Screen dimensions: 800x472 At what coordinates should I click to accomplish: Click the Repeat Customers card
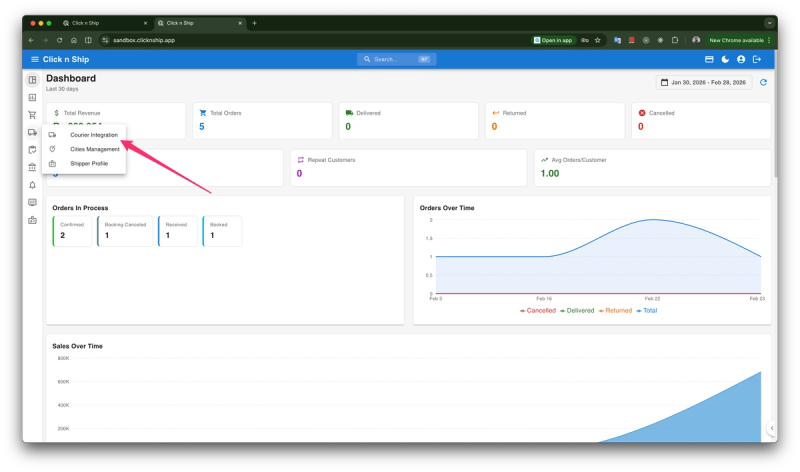[x=409, y=168]
